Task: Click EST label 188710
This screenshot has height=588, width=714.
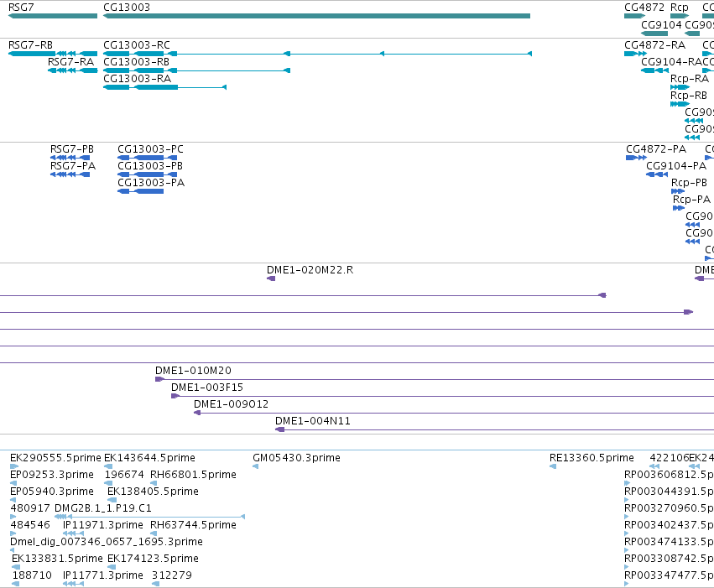Action: click(x=32, y=575)
